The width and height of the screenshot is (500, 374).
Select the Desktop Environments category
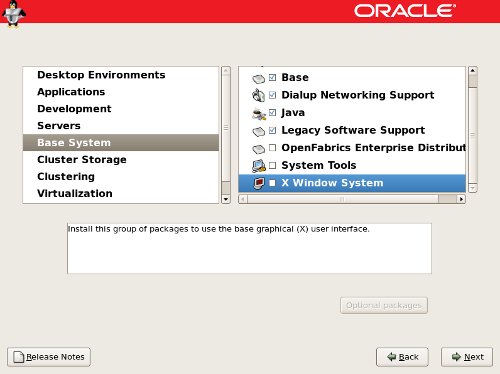pos(121,75)
